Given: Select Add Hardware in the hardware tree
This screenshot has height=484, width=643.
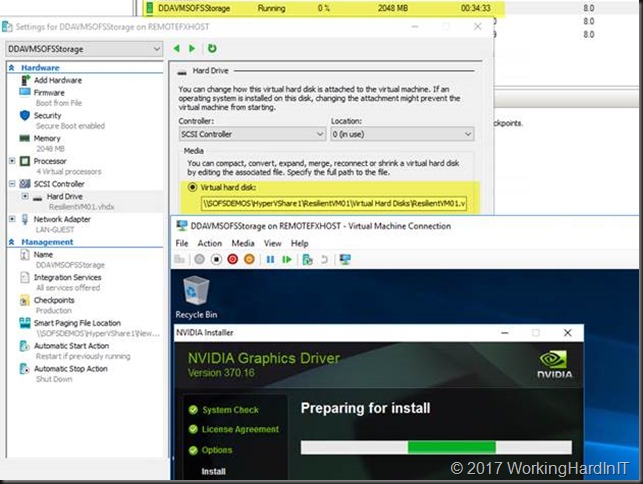Looking at the screenshot, I should pos(58,80).
